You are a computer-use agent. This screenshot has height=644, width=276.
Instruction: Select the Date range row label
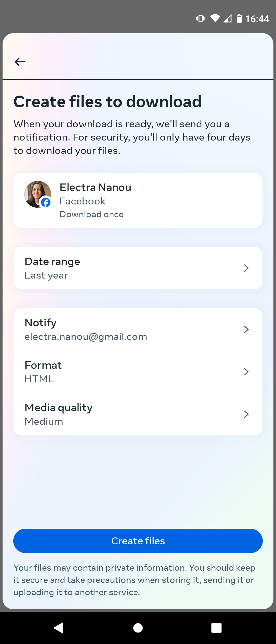52,261
